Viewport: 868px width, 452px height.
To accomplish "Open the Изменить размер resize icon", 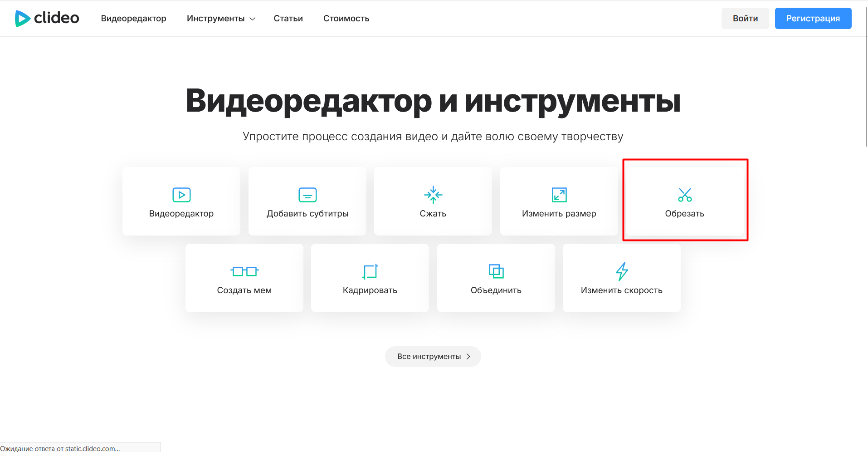I will pyautogui.click(x=558, y=194).
